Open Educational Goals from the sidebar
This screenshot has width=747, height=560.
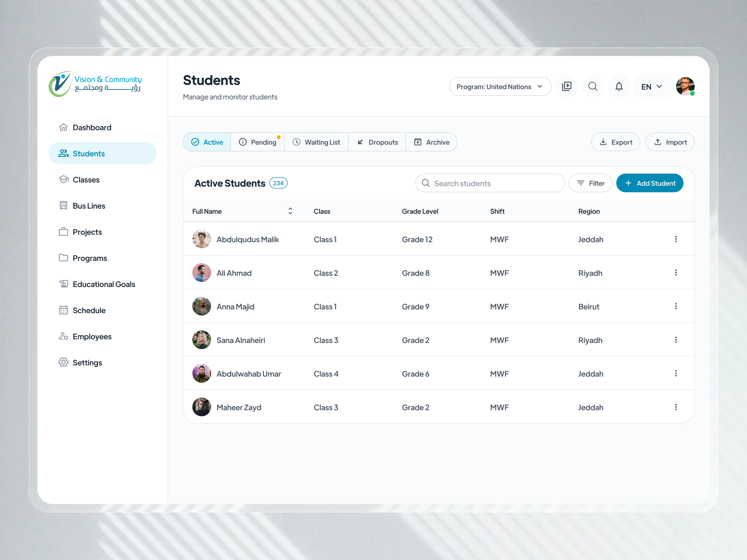click(x=104, y=284)
